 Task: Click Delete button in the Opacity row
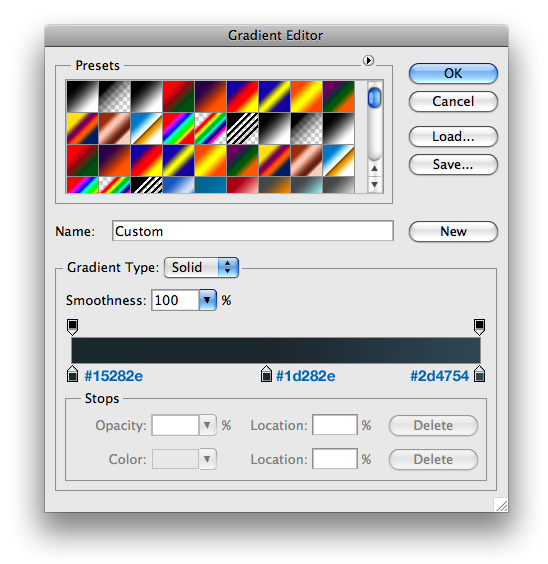[x=433, y=426]
